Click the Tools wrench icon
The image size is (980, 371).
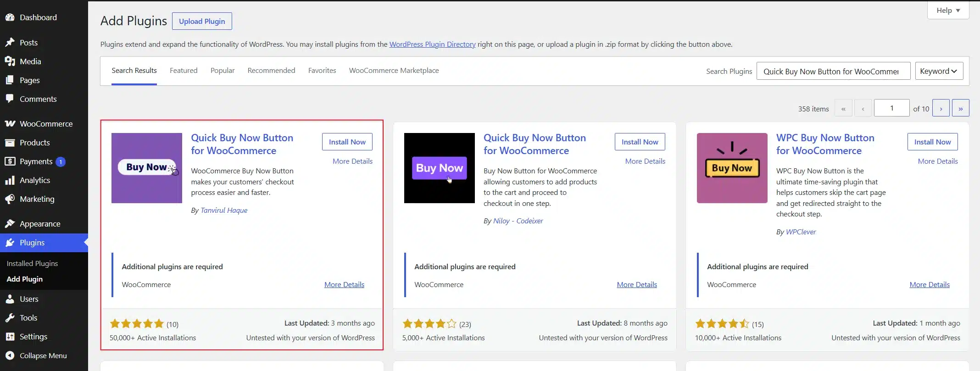(x=10, y=318)
